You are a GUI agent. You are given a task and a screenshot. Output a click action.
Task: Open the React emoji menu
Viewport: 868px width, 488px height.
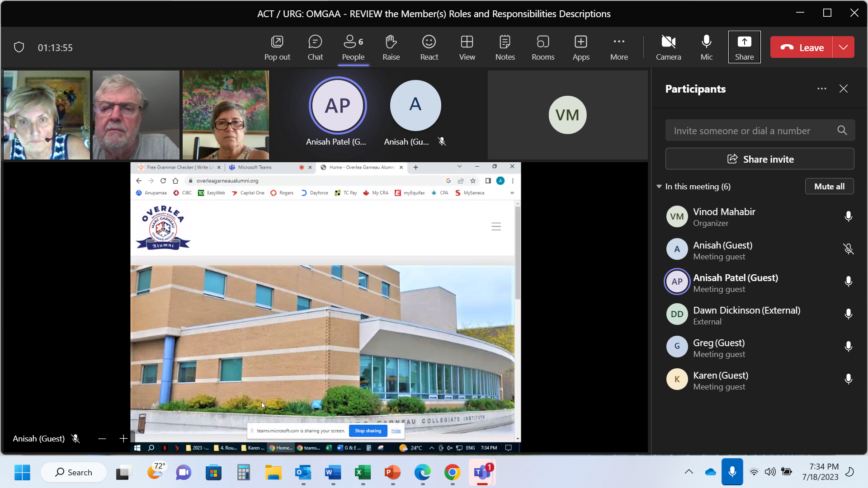(429, 47)
